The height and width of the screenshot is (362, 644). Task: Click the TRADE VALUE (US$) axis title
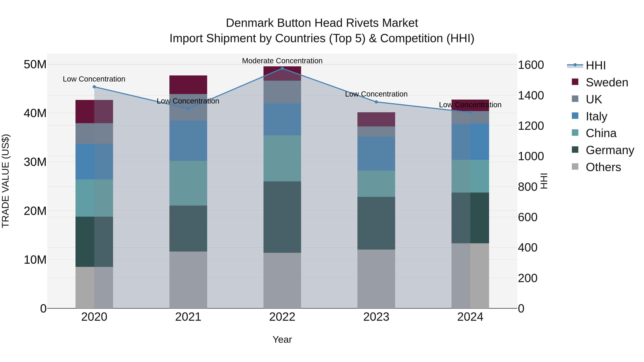pos(6,181)
